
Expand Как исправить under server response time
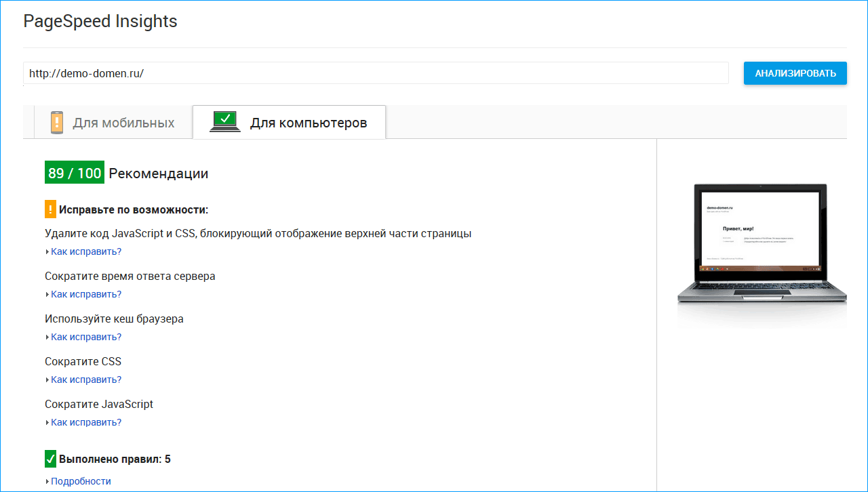[85, 294]
